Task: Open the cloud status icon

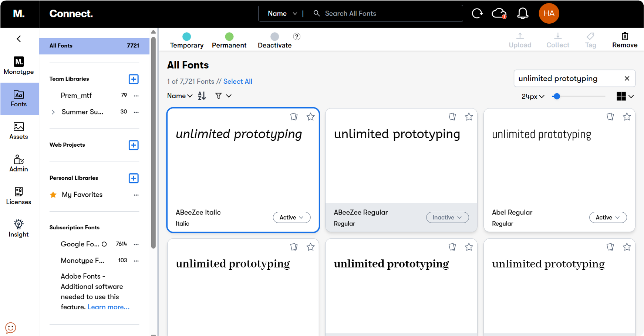Action: 499,14
